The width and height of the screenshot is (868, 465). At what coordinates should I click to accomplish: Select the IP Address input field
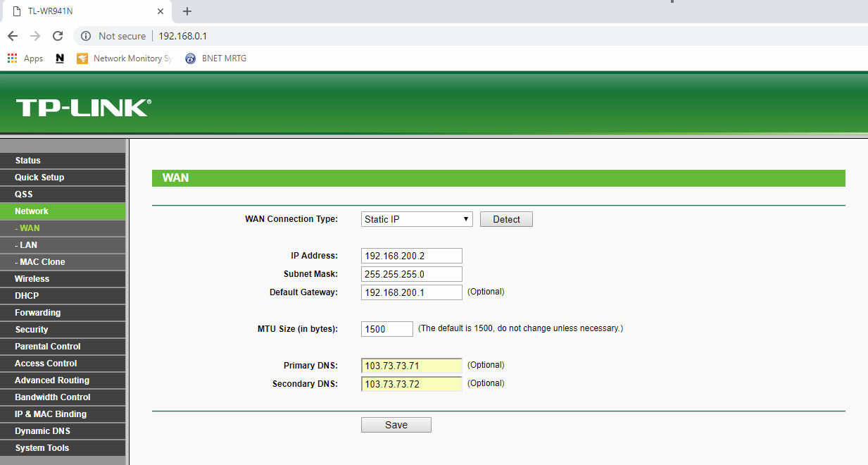pos(411,255)
